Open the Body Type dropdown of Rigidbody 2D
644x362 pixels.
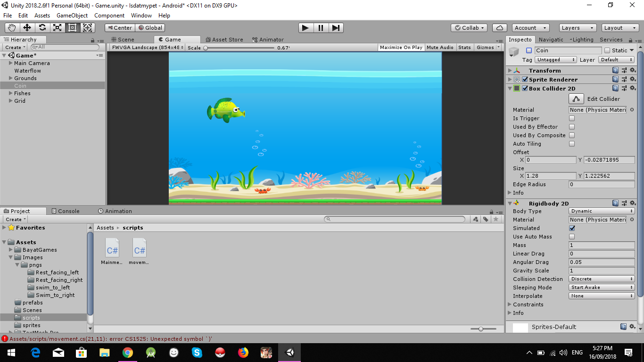tap(601, 211)
